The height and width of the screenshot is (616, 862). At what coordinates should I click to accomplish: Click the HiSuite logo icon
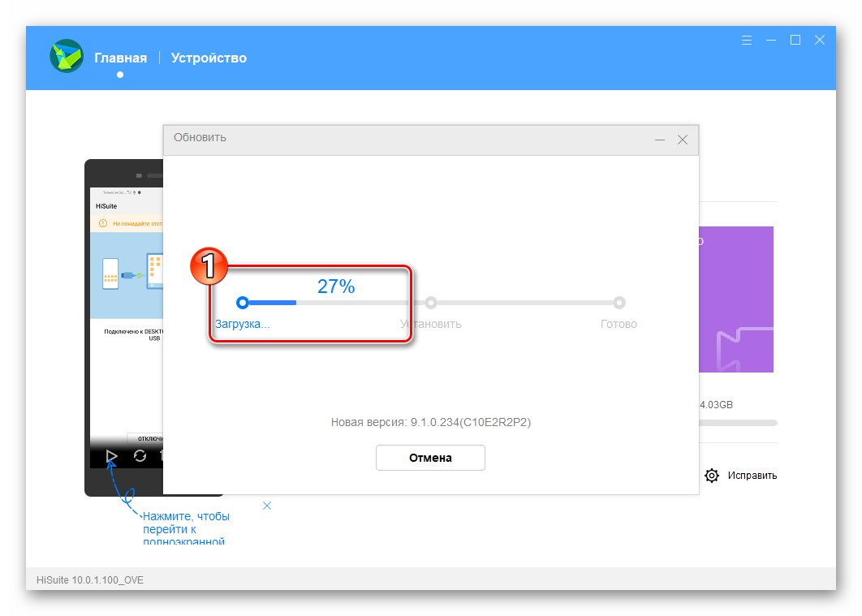[67, 56]
